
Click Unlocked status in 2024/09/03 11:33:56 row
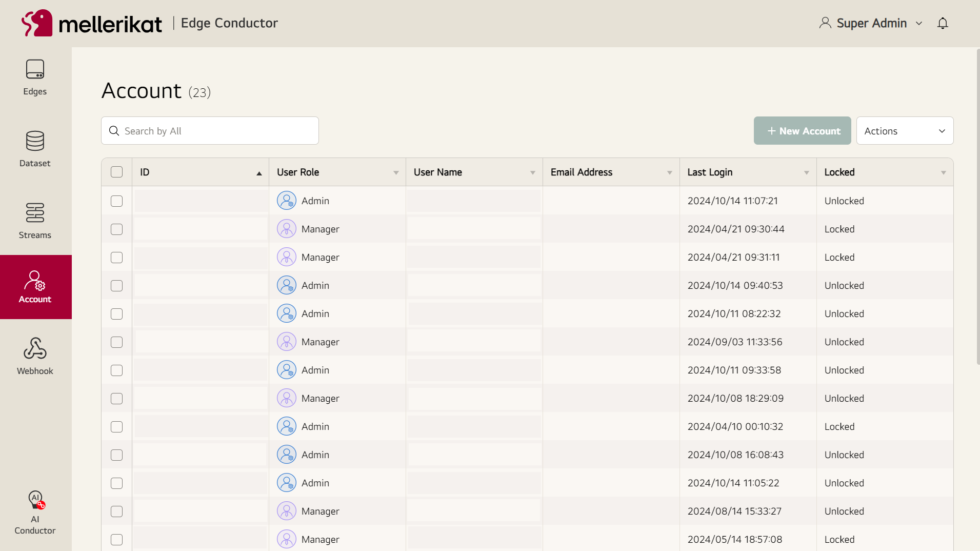pyautogui.click(x=844, y=342)
